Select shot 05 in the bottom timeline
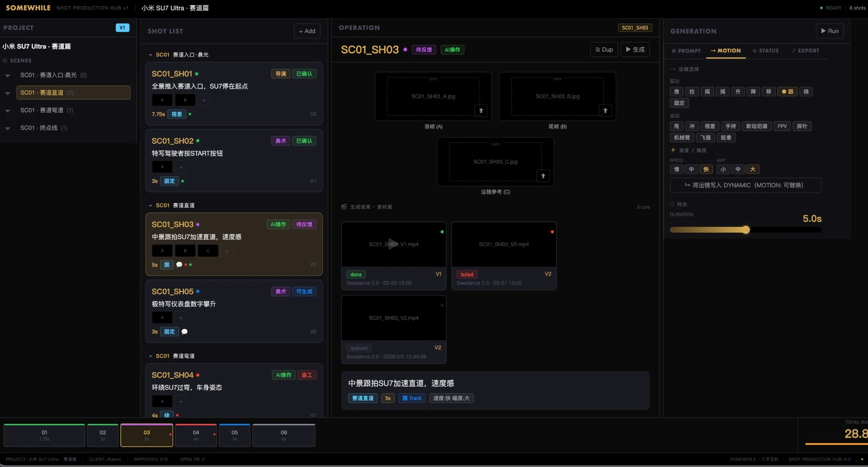 [234, 435]
